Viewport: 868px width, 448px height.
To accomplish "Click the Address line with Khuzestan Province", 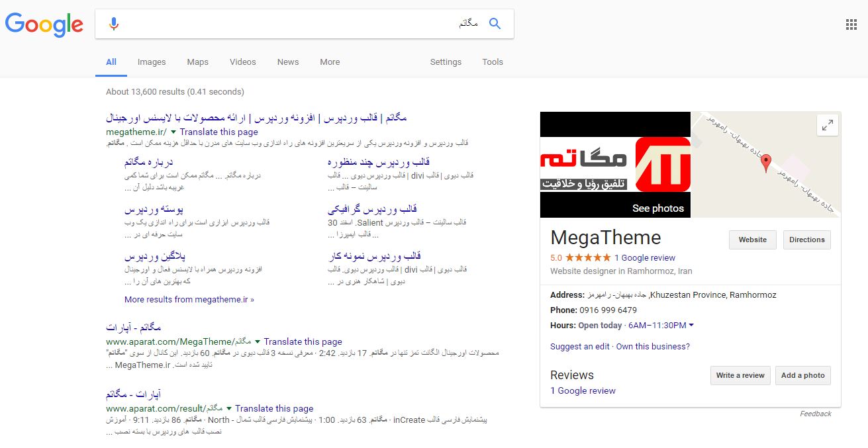I will coord(663,295).
